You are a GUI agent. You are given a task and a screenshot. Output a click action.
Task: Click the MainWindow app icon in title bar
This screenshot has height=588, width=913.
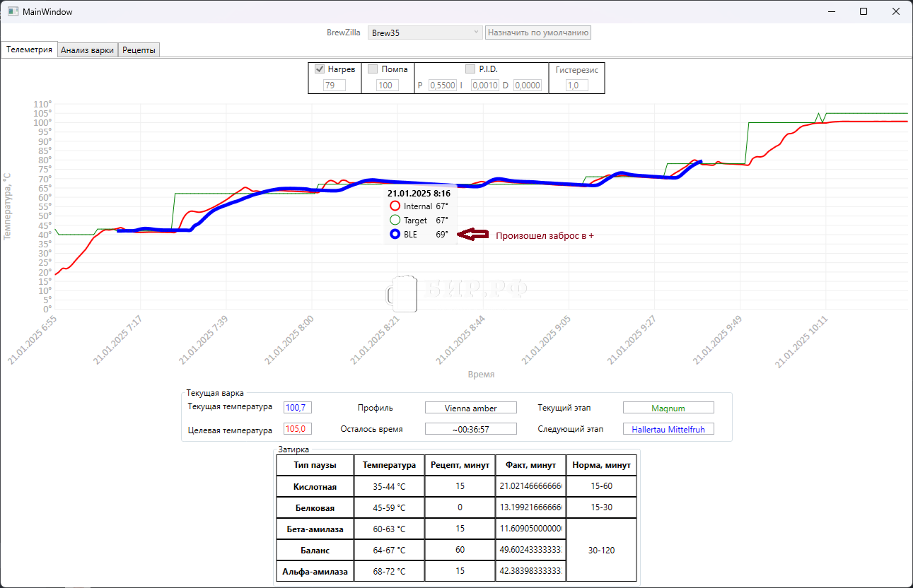point(12,12)
